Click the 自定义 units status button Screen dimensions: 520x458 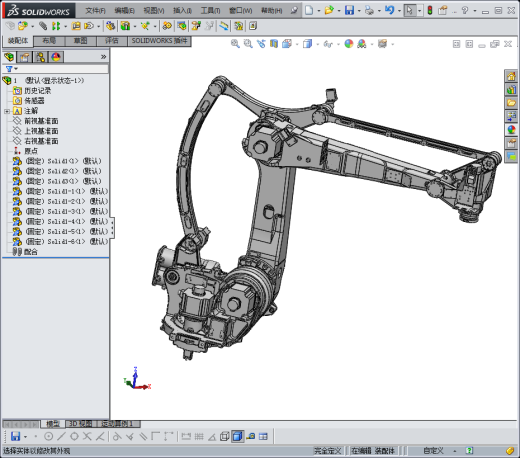tap(433, 451)
